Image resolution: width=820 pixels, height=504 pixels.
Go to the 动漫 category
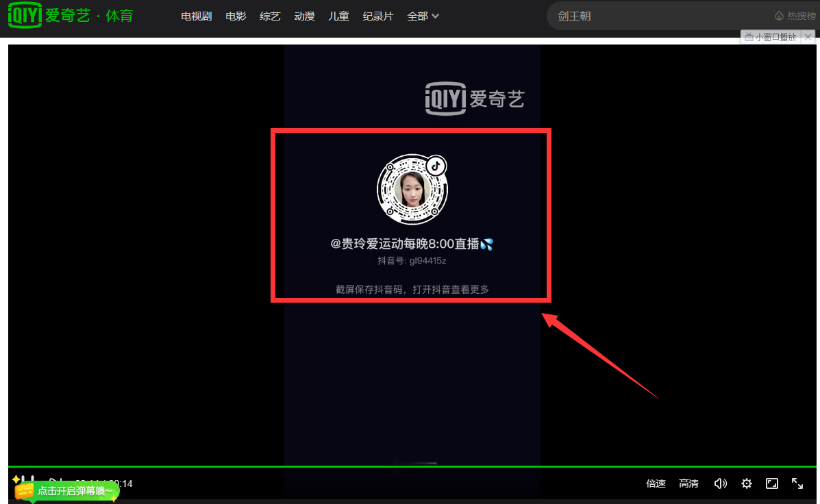304,16
